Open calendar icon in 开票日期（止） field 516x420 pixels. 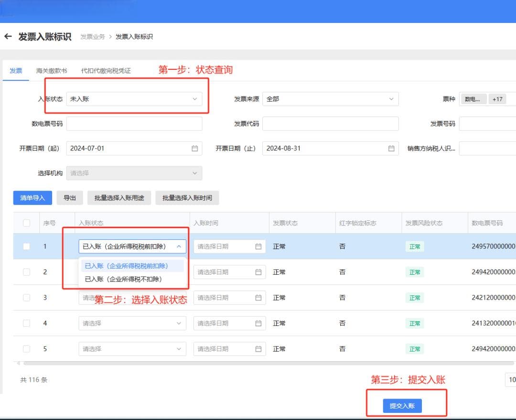point(391,149)
